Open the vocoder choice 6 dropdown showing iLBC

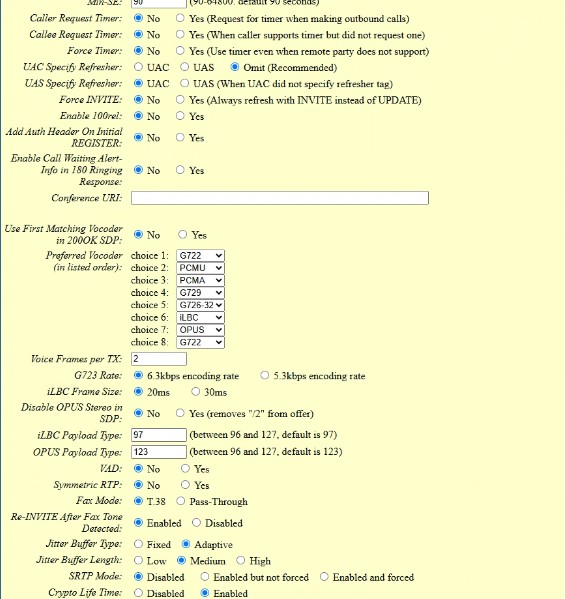click(201, 317)
